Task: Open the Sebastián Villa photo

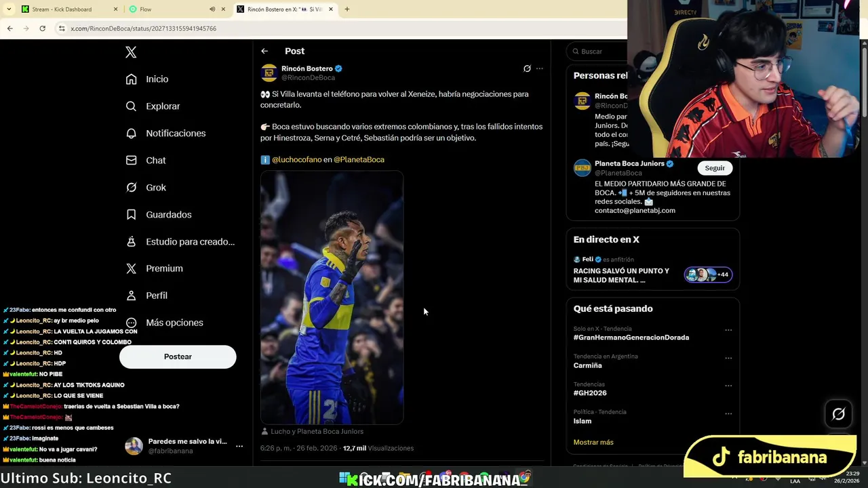Action: [x=332, y=298]
